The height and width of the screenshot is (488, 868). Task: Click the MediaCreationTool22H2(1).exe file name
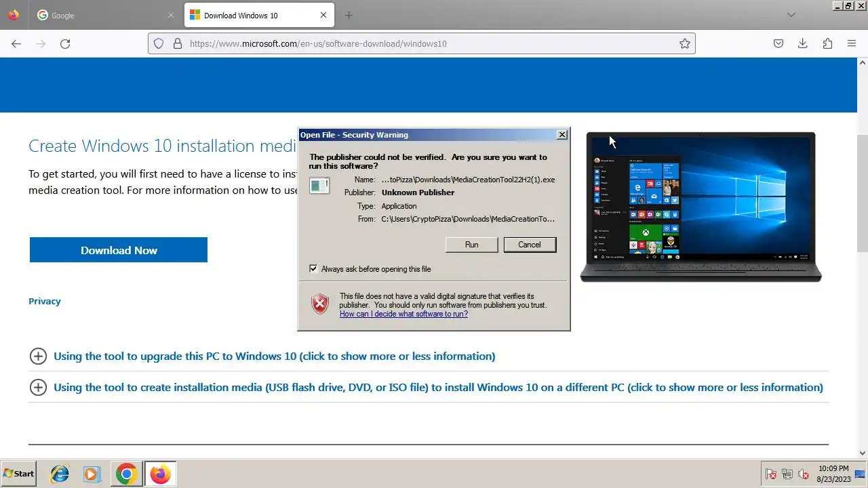click(x=468, y=180)
